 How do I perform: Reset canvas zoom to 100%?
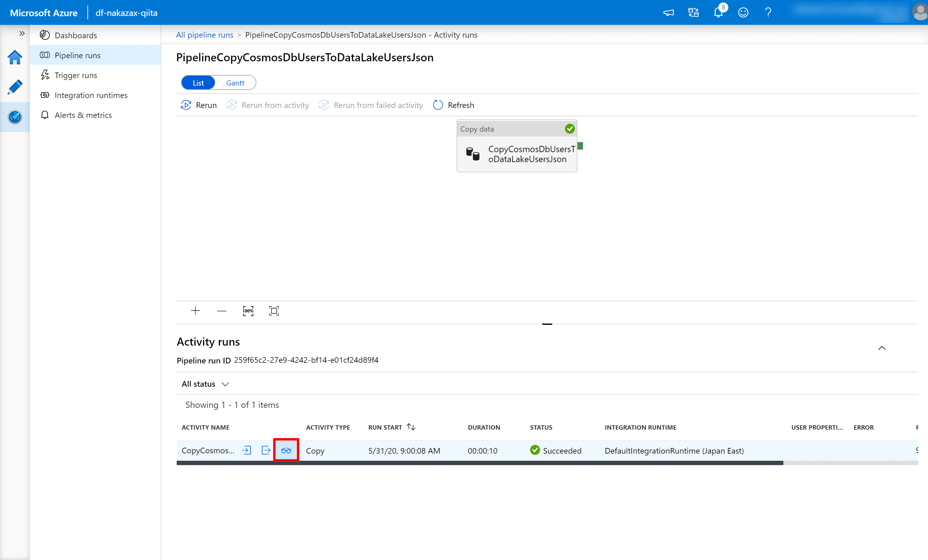pyautogui.click(x=248, y=311)
